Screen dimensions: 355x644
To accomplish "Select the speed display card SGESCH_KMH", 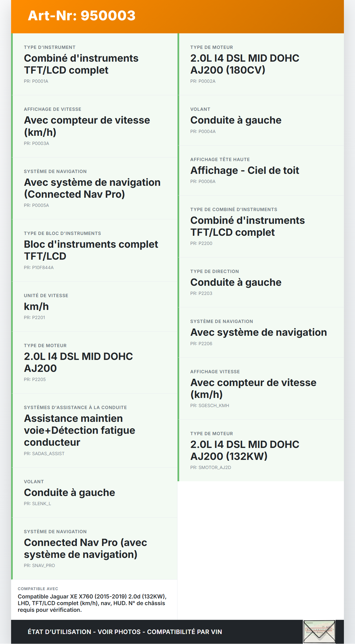I will point(261,389).
